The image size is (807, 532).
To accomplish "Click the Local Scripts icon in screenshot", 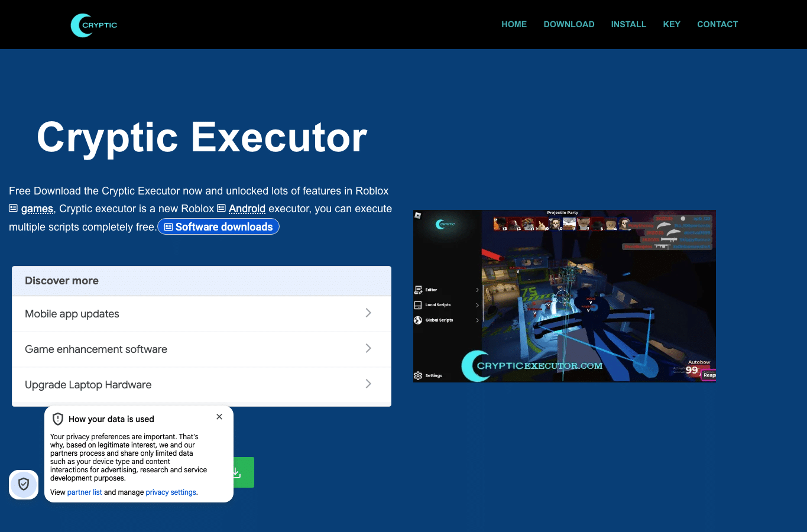I will [x=419, y=305].
